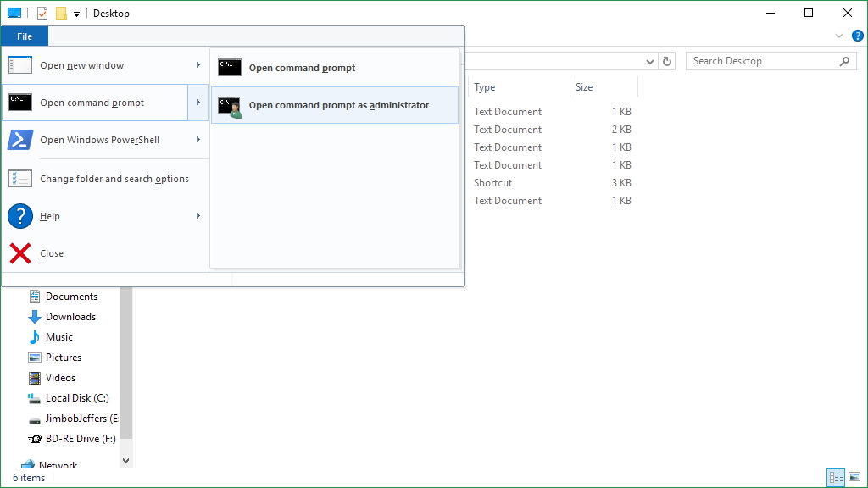
Task: Choose Open Windows PowerShell
Action: point(105,140)
